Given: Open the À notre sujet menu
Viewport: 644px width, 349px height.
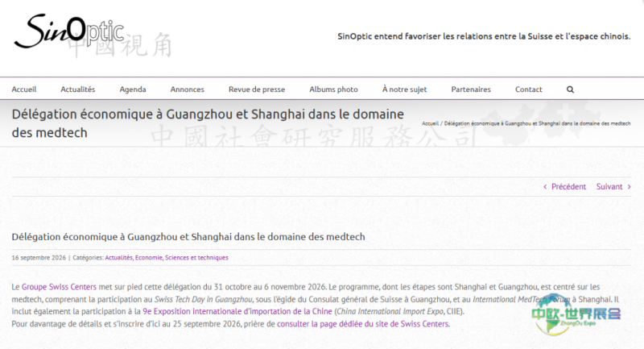Looking at the screenshot, I should [405, 89].
